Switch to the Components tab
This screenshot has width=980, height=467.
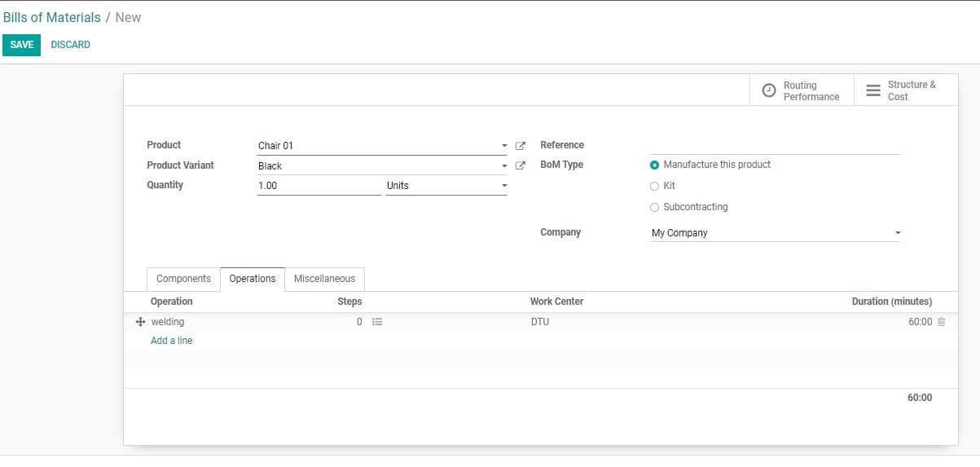pyautogui.click(x=183, y=279)
